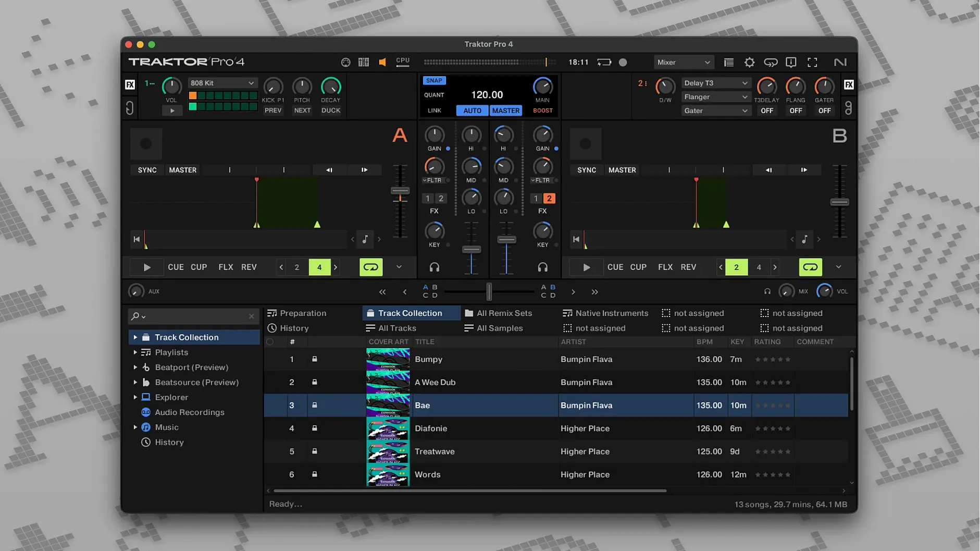This screenshot has height=551, width=980.
Task: Toggle fullscreen mode icon in header
Action: tap(812, 63)
